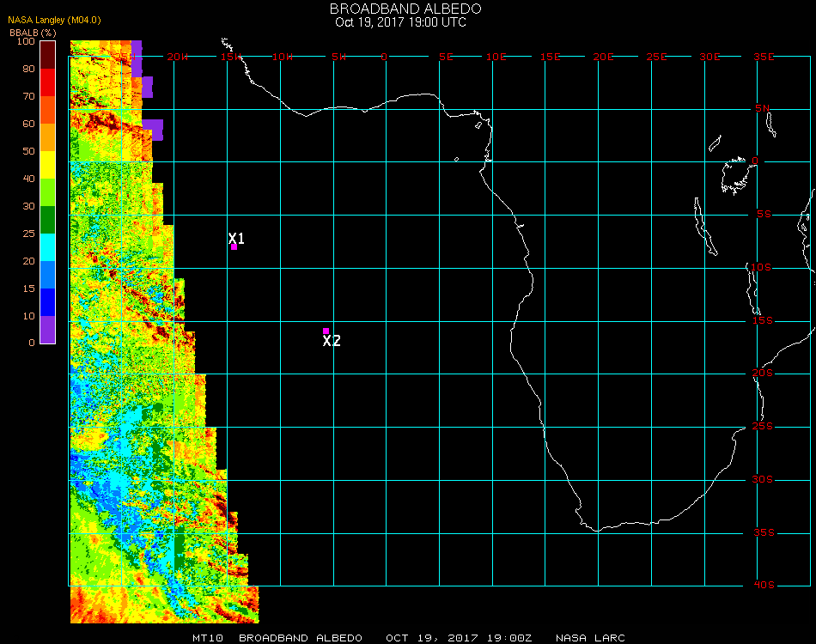Click the orange 50-60 legend swatch
This screenshot has width=816, height=644.
47,137
